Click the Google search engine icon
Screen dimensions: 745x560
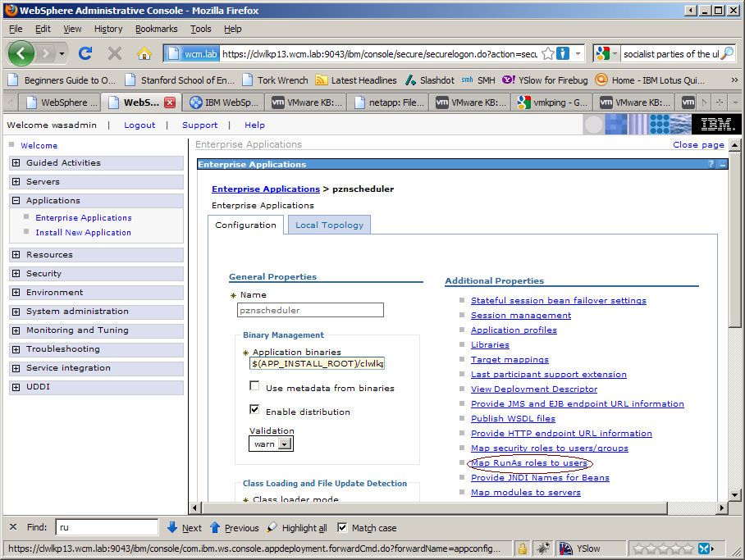coord(602,53)
